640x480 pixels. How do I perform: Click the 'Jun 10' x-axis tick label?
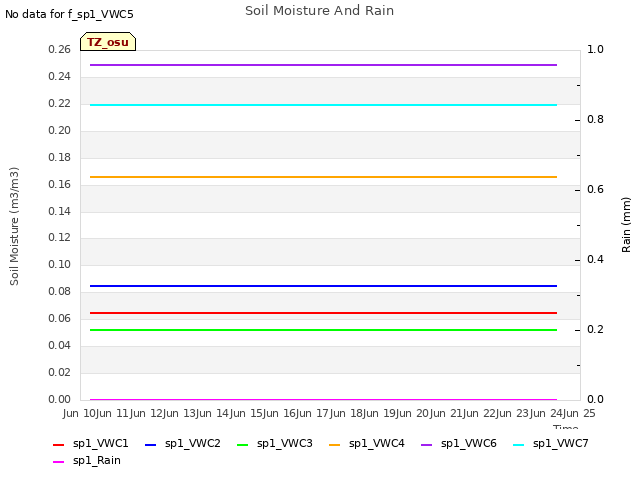[87, 413]
